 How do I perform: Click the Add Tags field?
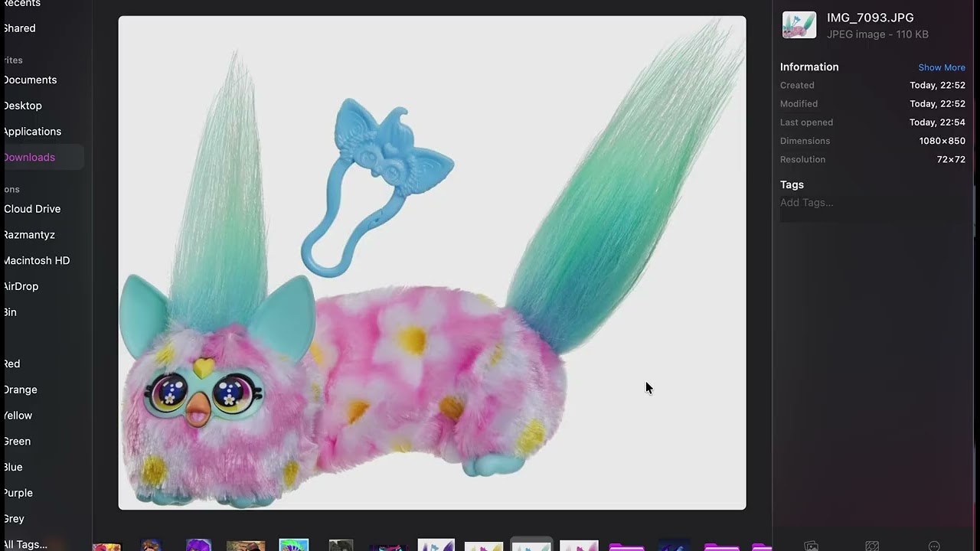[872, 203]
